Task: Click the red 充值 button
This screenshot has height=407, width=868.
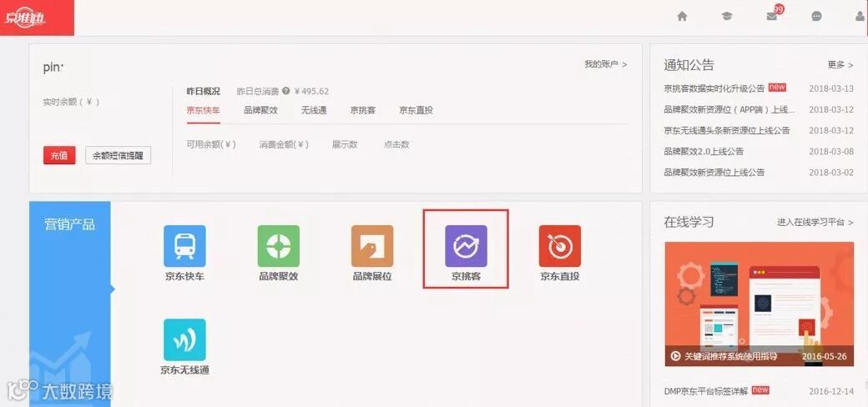Action: pyautogui.click(x=59, y=156)
